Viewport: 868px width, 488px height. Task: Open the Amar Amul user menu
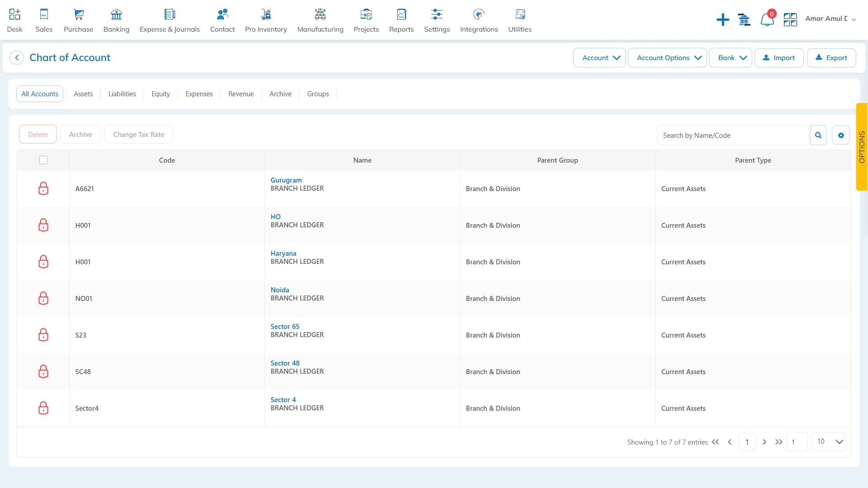[x=830, y=19]
